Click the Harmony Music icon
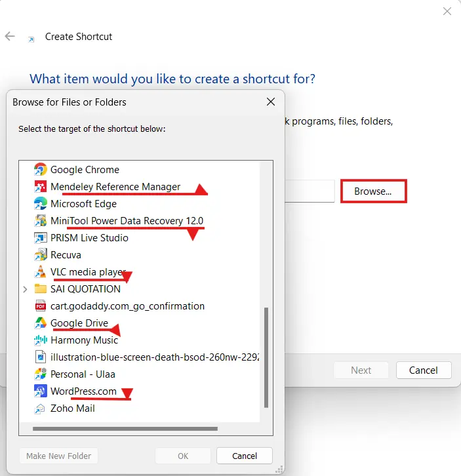461x476 pixels. pyautogui.click(x=41, y=340)
